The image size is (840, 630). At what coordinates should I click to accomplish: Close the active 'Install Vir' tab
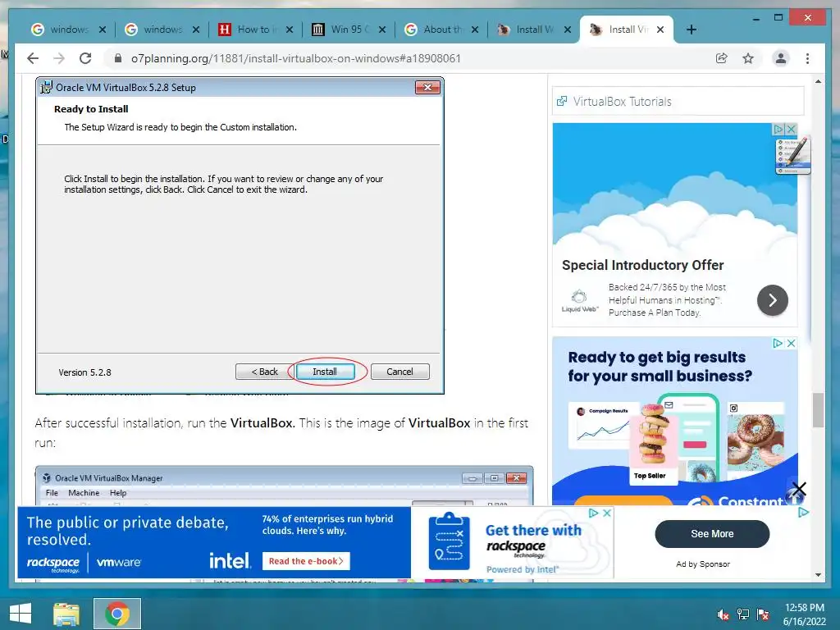tap(660, 30)
